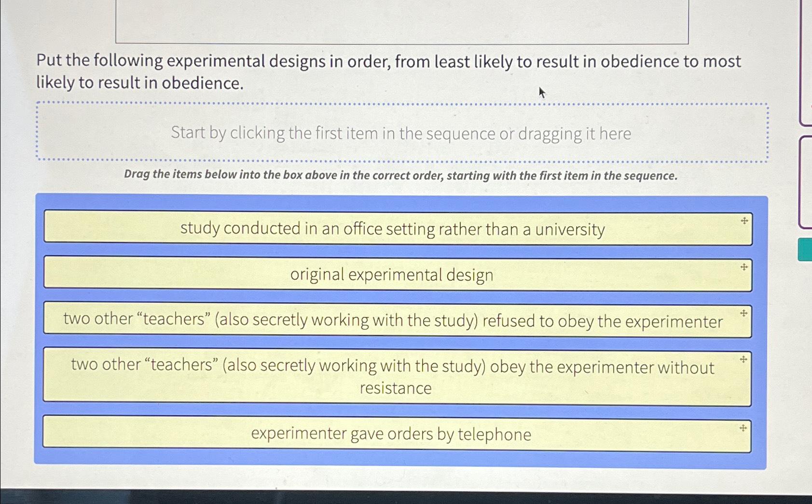Click the move handle on the "obey without resistance" item
This screenshot has height=504, width=812.
743,359
